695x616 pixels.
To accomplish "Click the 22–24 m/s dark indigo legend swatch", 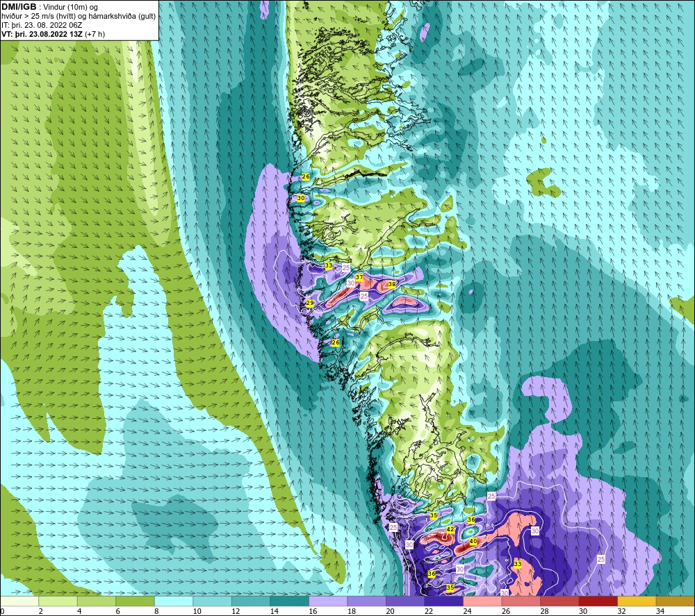I will [x=443, y=601].
